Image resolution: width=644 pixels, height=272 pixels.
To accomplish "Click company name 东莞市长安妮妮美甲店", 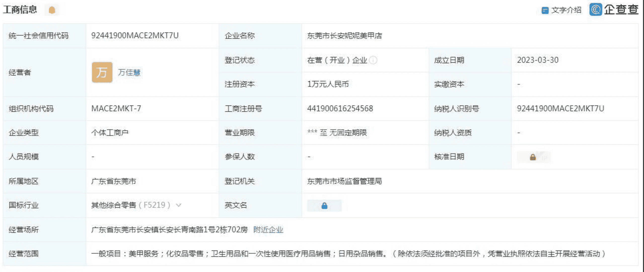I will pyautogui.click(x=344, y=36).
